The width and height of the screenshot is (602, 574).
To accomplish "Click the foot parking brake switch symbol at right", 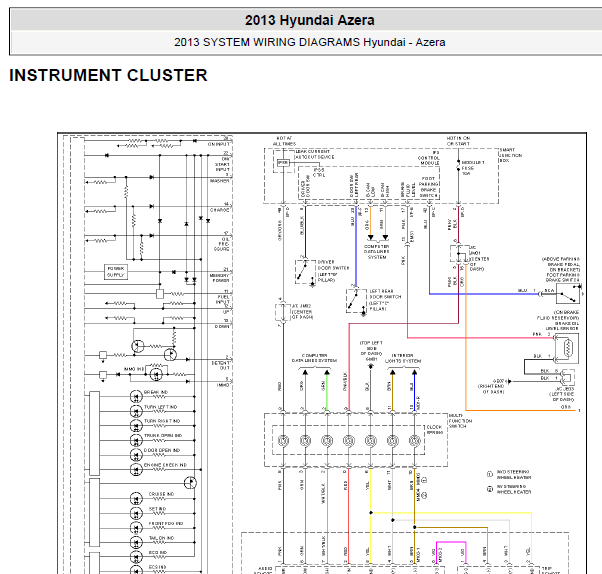I will click(x=569, y=294).
